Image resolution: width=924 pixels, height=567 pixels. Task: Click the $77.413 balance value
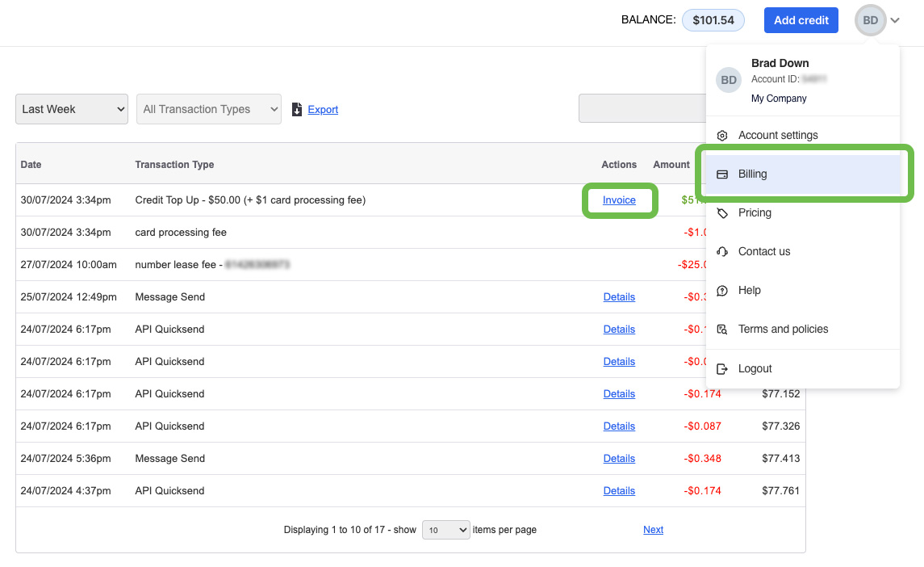[781, 459]
